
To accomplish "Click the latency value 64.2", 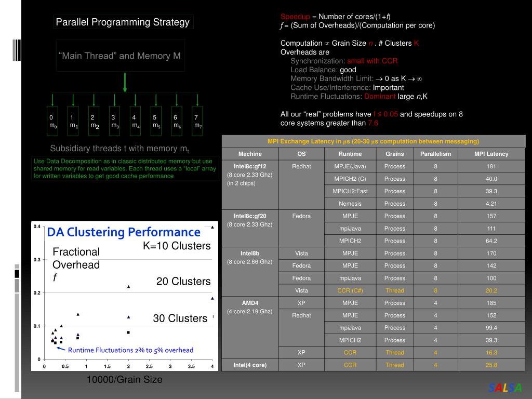I will [491, 241].
